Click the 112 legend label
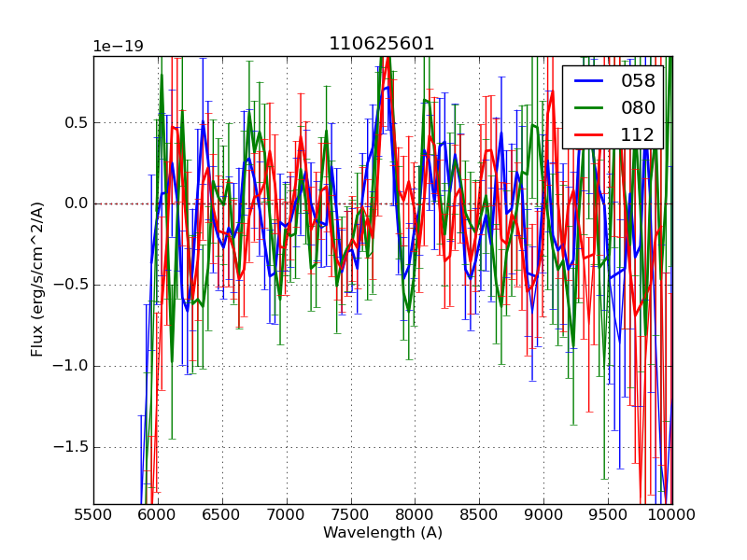Screen dimensions: 747x560 coord(638,134)
